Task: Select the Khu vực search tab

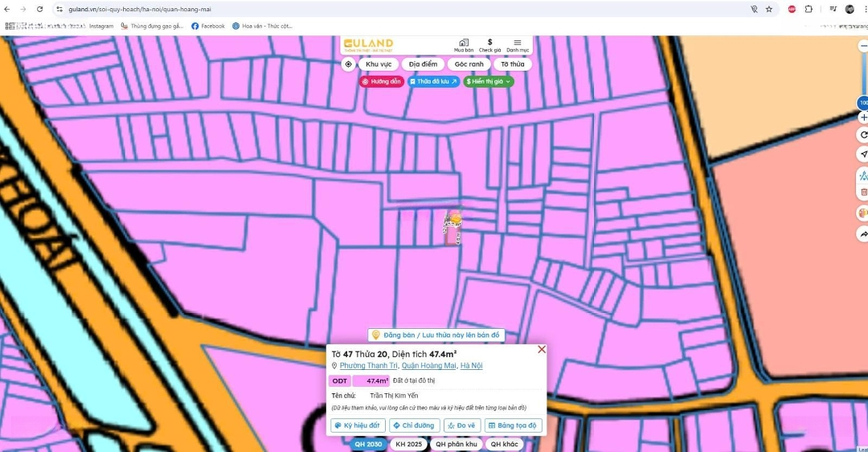Action: pos(378,64)
